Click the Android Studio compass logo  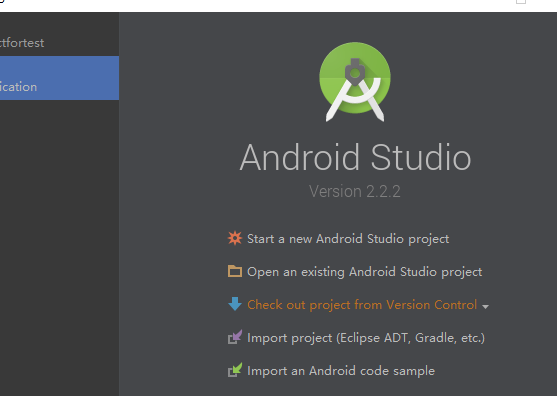(x=355, y=82)
